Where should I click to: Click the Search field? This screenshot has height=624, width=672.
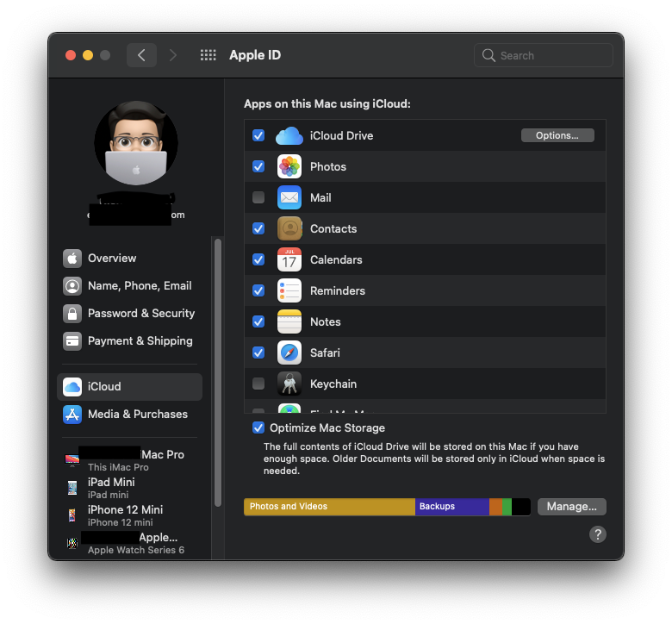(x=544, y=55)
